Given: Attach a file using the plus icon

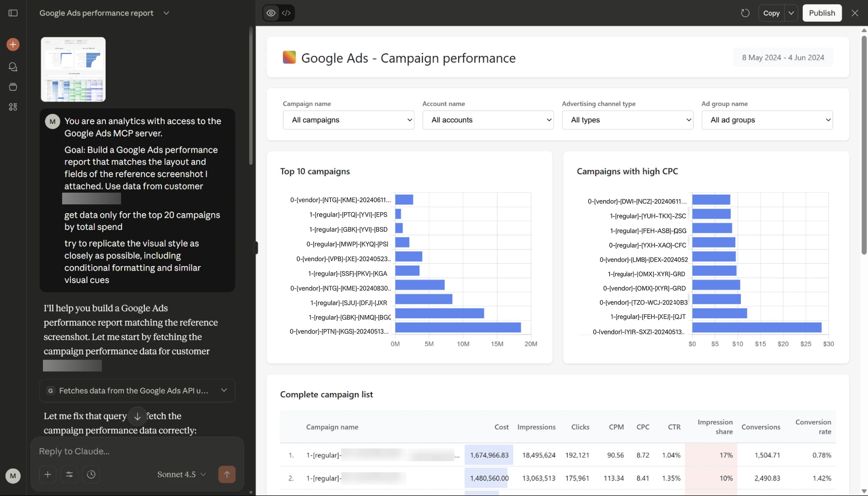Looking at the screenshot, I should coord(48,474).
